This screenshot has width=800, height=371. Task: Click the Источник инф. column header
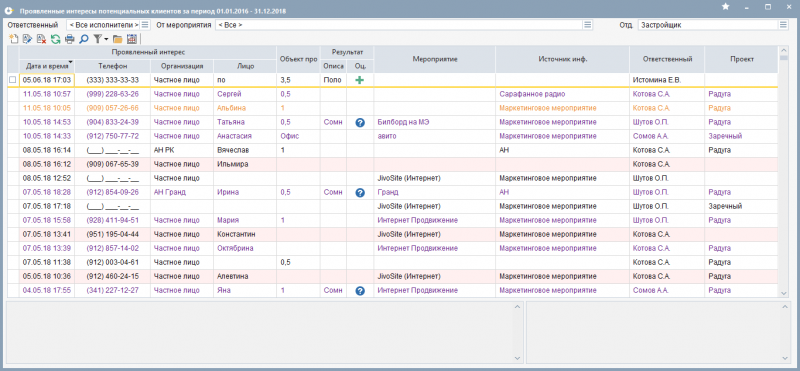pyautogui.click(x=562, y=59)
